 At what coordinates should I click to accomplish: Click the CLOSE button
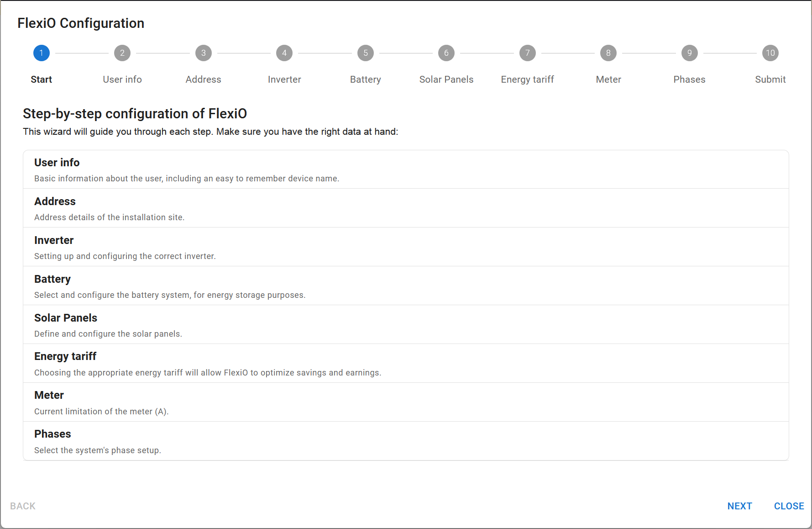click(789, 506)
